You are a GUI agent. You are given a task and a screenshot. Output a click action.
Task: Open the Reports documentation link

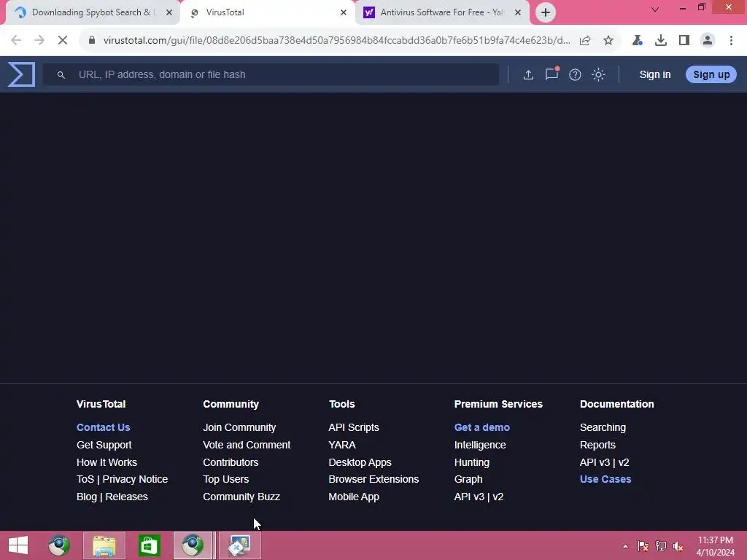tap(597, 445)
